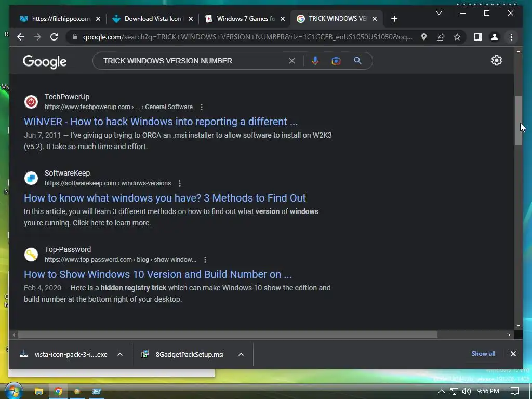Click the Google logo
This screenshot has height=399, width=532.
tap(45, 62)
